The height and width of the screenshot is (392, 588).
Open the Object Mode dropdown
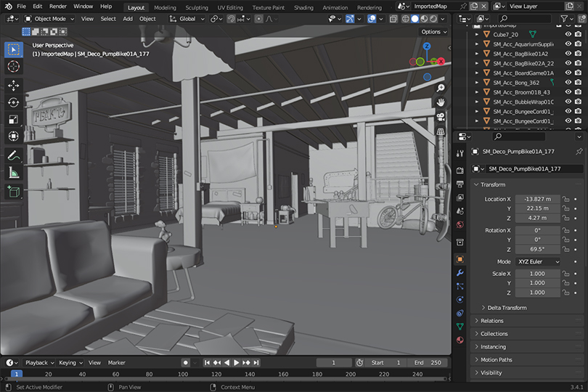click(49, 19)
